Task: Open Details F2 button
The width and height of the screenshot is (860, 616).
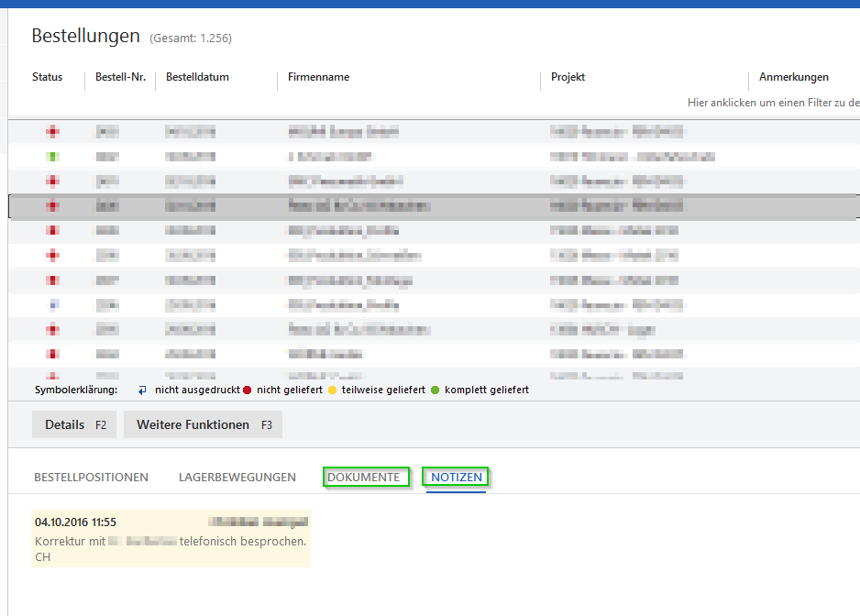Action: click(x=74, y=424)
